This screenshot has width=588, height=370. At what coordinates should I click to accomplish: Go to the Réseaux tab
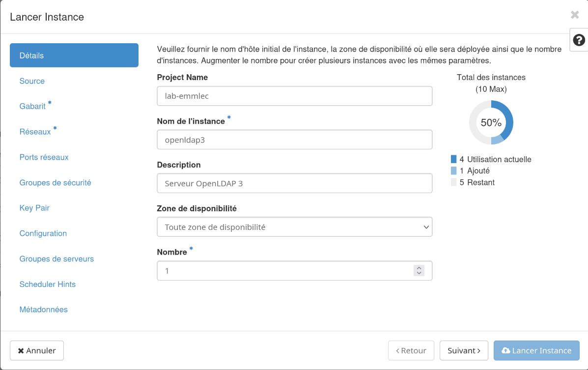tap(35, 132)
